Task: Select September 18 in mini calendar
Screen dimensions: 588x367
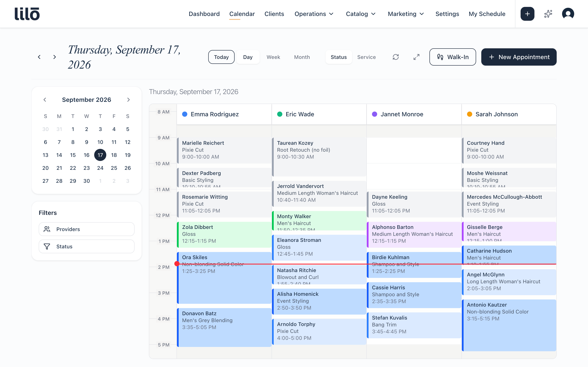Action: pyautogui.click(x=114, y=155)
